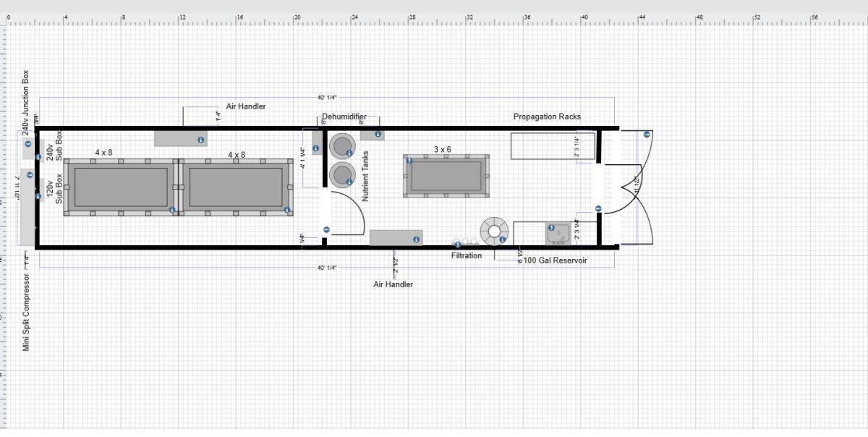
Task: Select the 'Mini Split Compressor' vertical label
Action: pyautogui.click(x=26, y=313)
